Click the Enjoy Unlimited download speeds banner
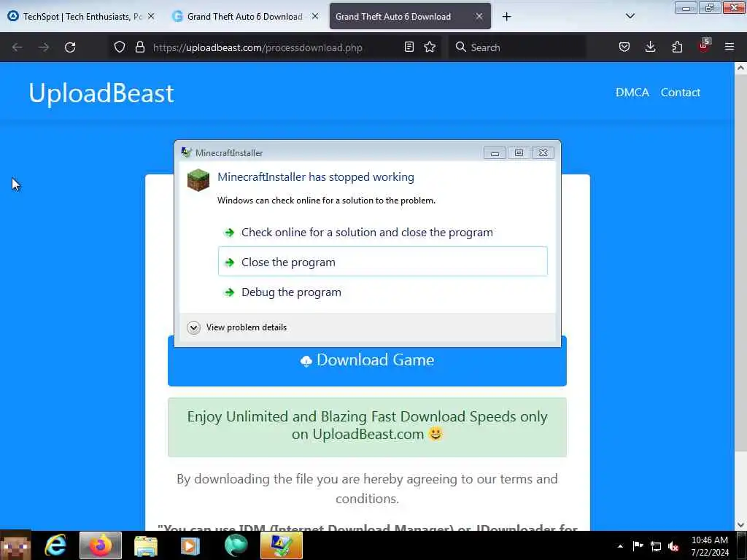747x560 pixels. click(x=367, y=427)
